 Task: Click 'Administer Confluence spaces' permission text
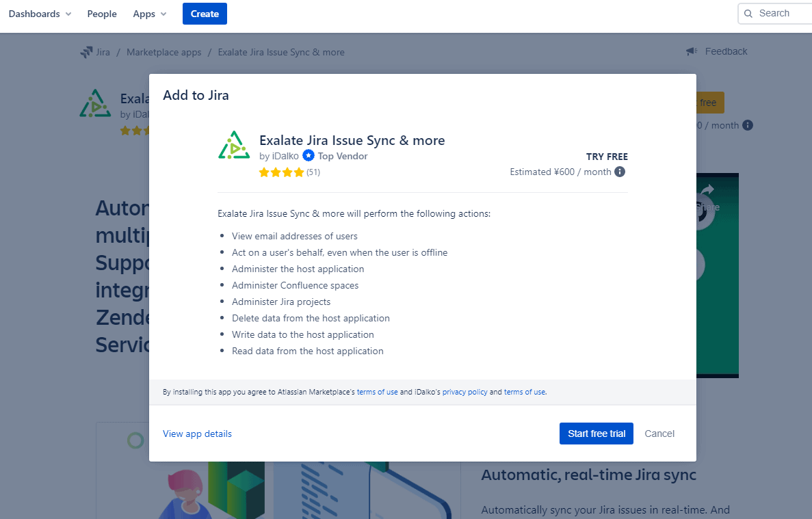click(295, 285)
